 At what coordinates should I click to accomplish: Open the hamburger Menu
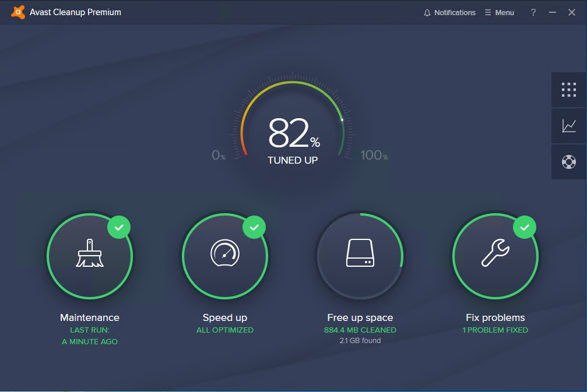pyautogui.click(x=500, y=12)
